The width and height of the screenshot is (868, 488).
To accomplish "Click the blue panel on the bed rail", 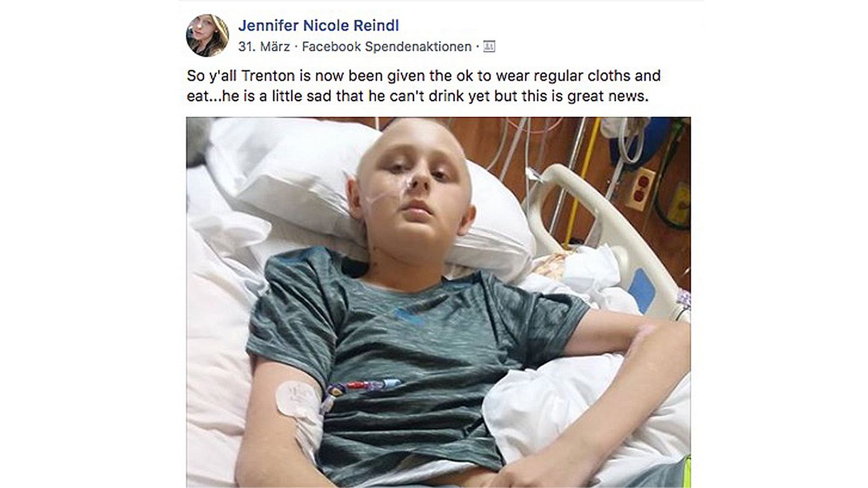I will (642, 290).
